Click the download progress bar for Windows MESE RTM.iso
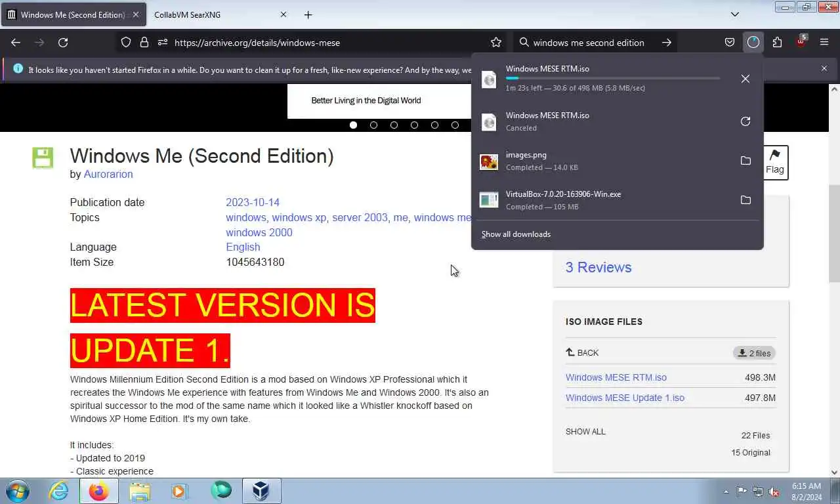This screenshot has height=504, width=840. [x=613, y=78]
